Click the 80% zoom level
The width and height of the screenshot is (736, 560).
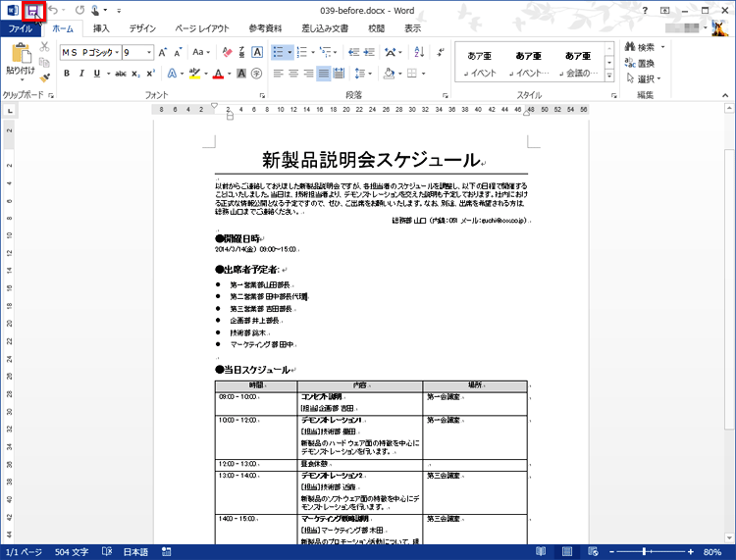tap(712, 552)
